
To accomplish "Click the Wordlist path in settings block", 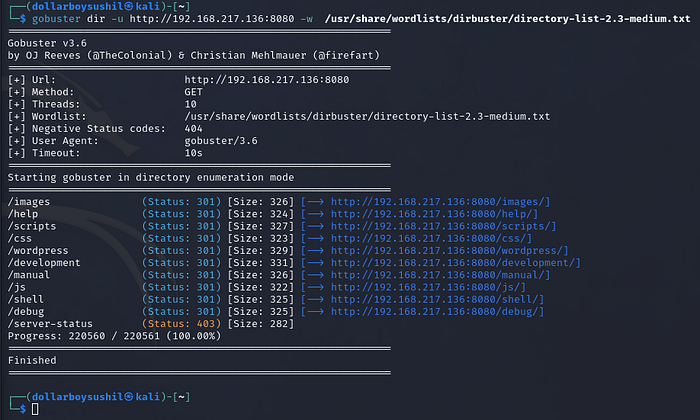I will click(x=367, y=116).
